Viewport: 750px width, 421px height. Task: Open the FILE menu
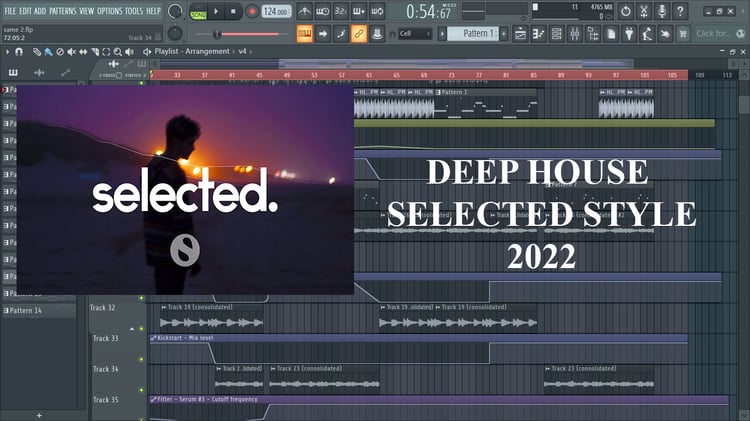pyautogui.click(x=10, y=11)
